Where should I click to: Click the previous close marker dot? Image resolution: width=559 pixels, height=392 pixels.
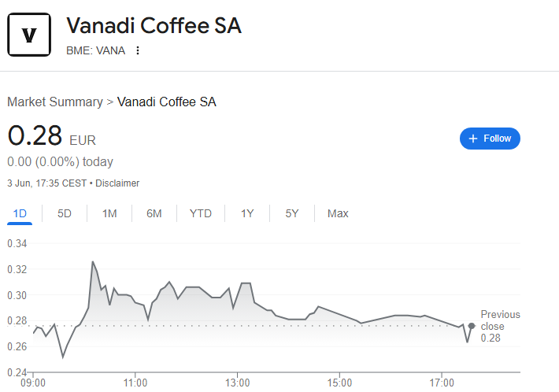tap(472, 326)
